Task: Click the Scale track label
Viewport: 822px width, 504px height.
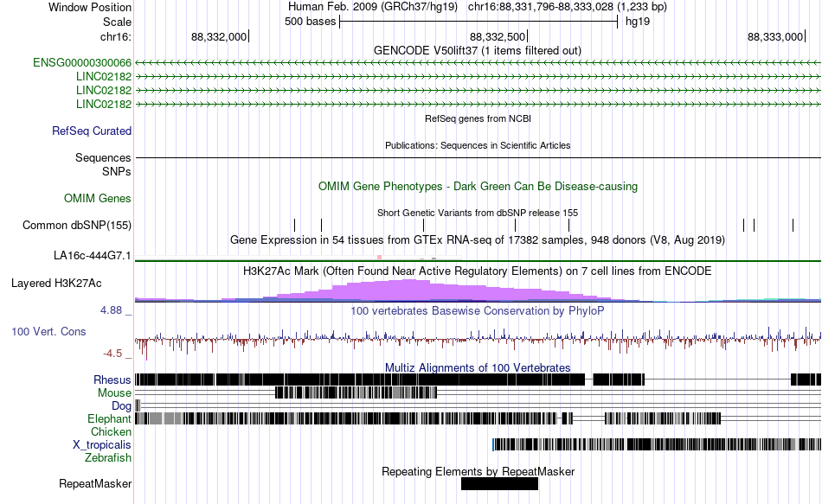Action: point(117,22)
